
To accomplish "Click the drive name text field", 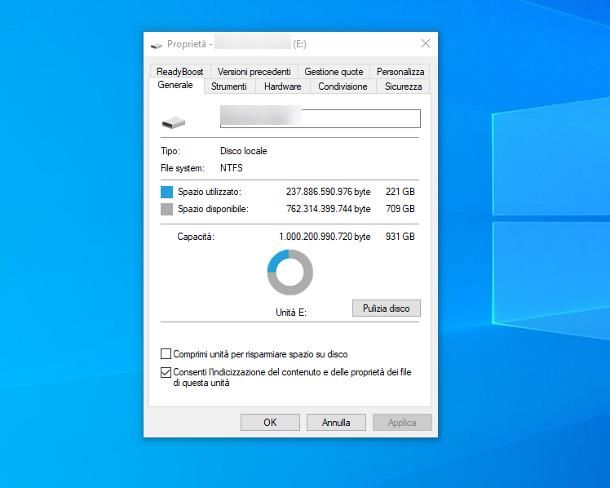I will [320, 119].
